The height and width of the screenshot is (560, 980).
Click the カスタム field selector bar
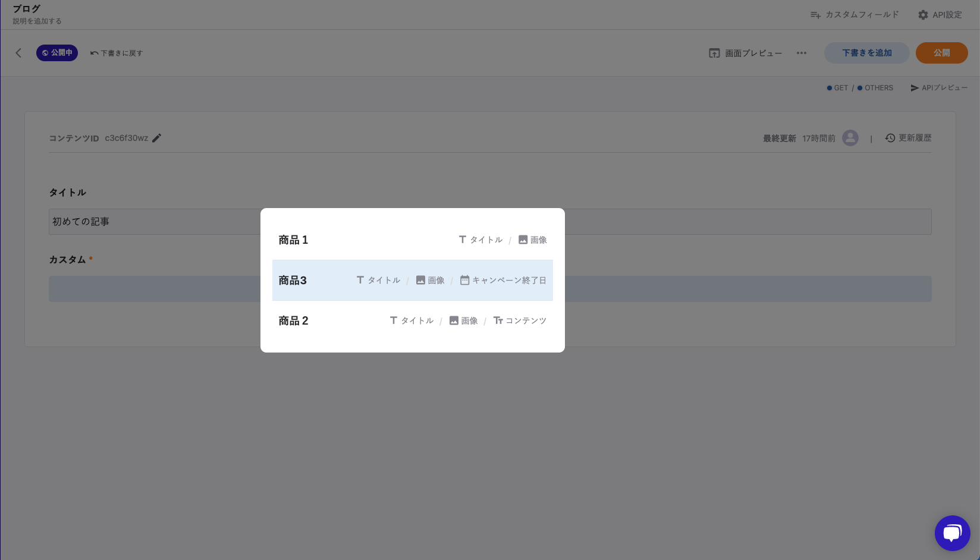click(155, 289)
